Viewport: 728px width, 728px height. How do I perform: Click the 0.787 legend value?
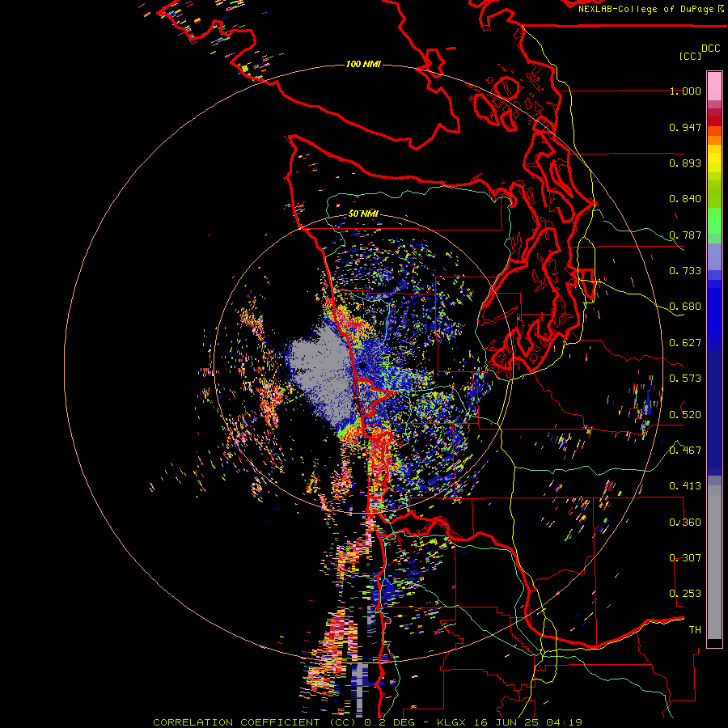click(685, 235)
